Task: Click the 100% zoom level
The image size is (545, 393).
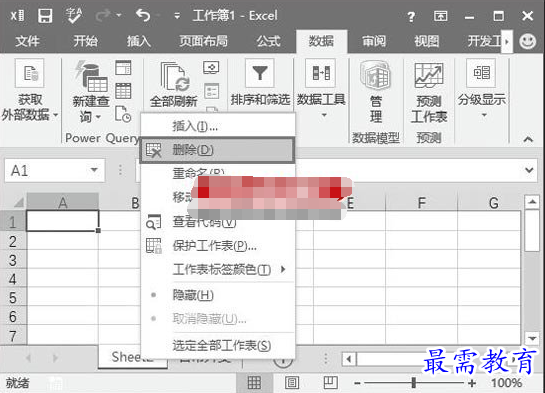Action: [x=506, y=383]
